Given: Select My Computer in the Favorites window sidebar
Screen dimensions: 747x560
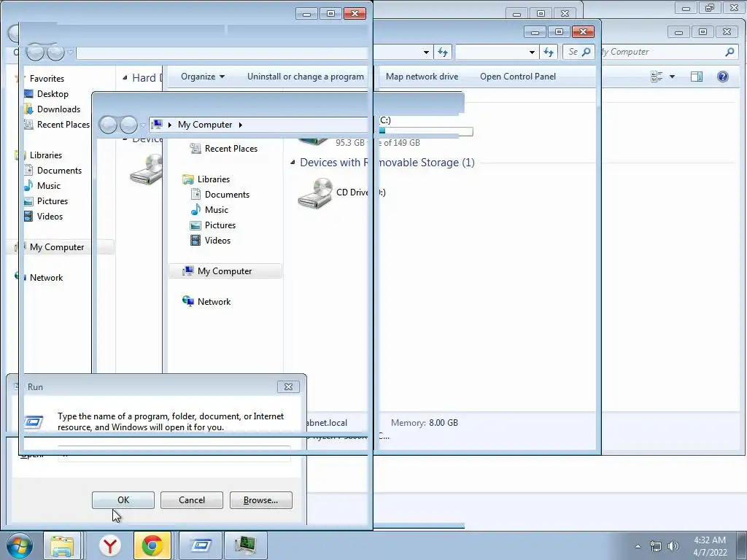Looking at the screenshot, I should [57, 247].
